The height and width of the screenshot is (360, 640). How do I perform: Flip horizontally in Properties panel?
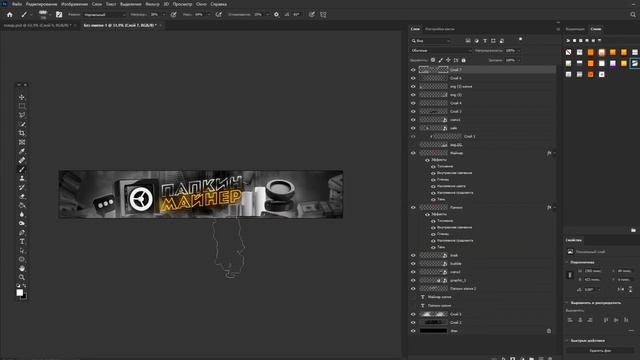pos(620,289)
